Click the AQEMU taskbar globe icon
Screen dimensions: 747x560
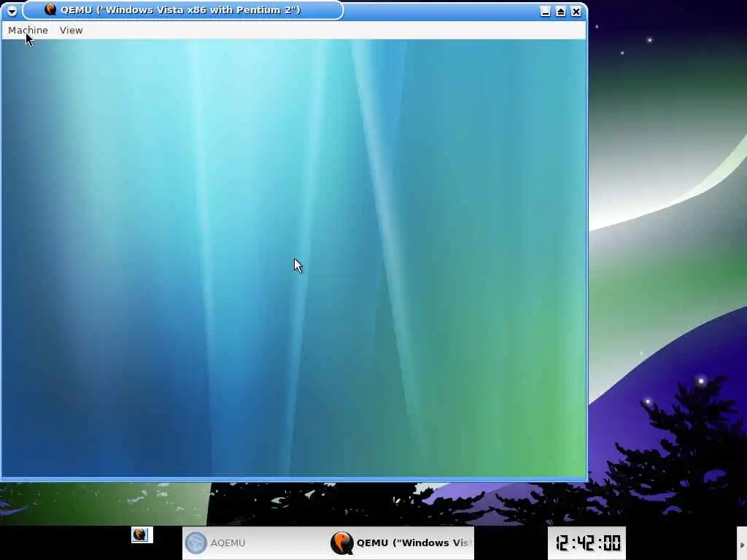196,542
